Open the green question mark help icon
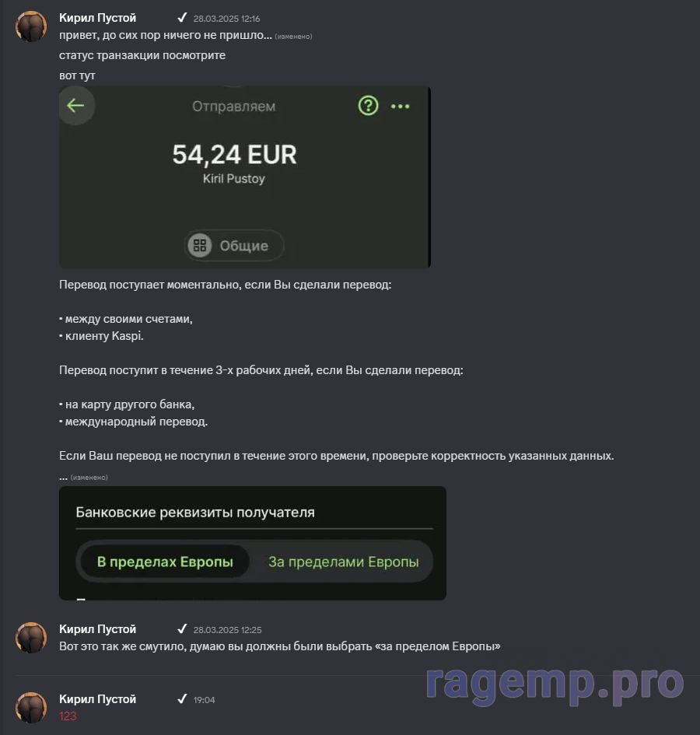700x735 pixels. [x=368, y=106]
